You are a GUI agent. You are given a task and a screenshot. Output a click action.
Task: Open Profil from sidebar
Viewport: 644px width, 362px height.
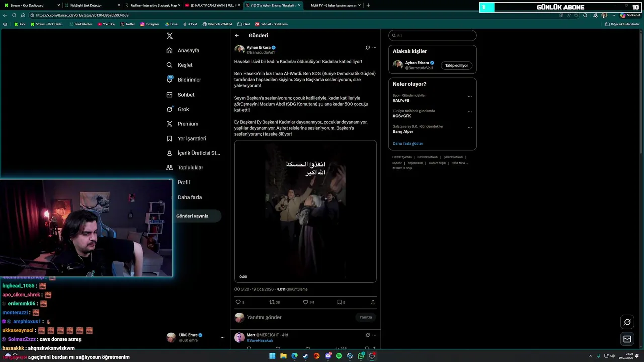[x=184, y=183]
